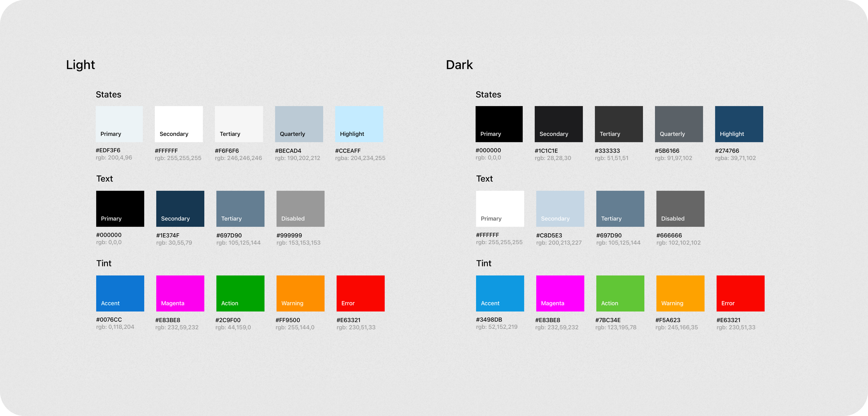The image size is (868, 416).
Task: Click Tint heading under Light
Action: 104,263
